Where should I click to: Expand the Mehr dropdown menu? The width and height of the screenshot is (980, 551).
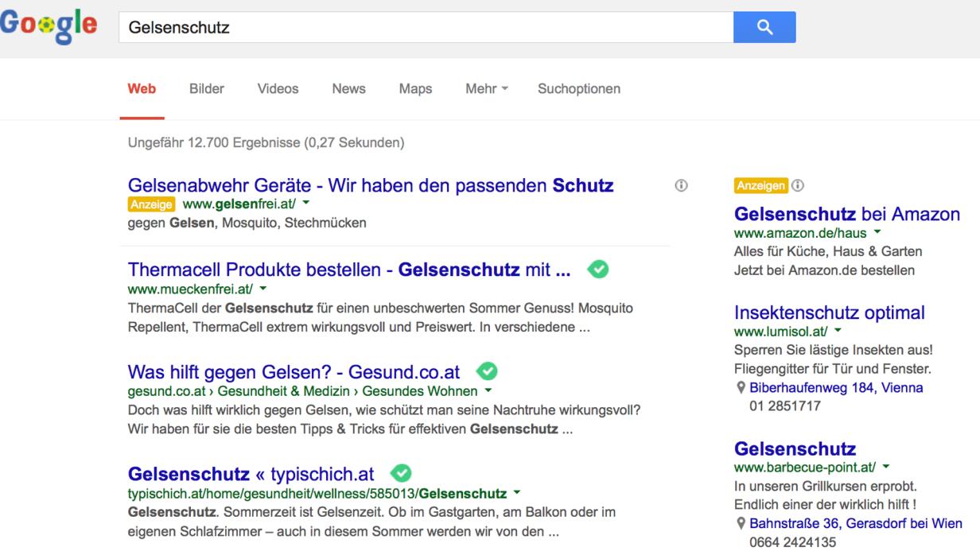pyautogui.click(x=486, y=89)
